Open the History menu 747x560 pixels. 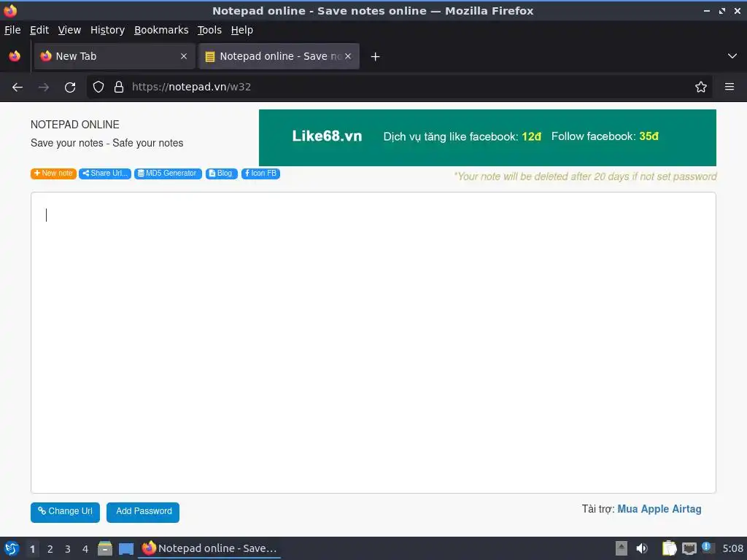pos(107,30)
